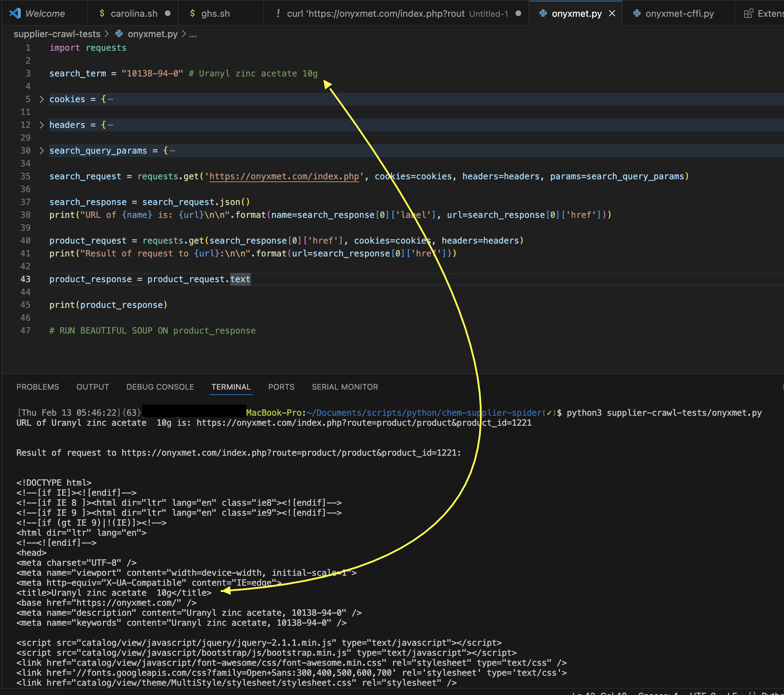The width and height of the screenshot is (784, 695).
Task: Open the DEBUG CONSOLE panel tab
Action: pos(160,387)
